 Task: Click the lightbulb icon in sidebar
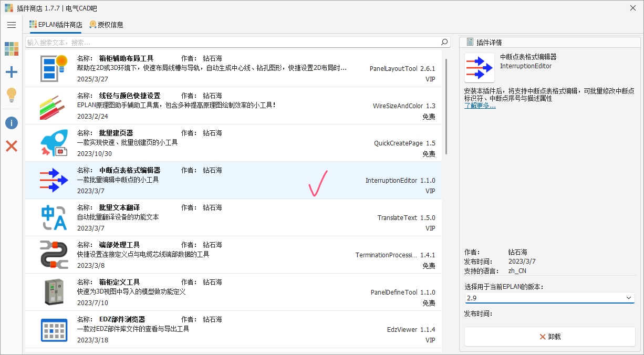pos(12,96)
